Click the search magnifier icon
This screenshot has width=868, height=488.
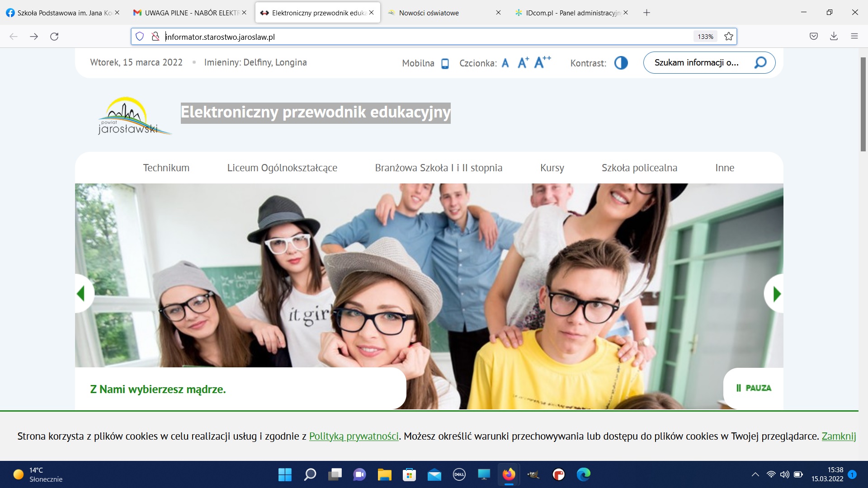(760, 62)
